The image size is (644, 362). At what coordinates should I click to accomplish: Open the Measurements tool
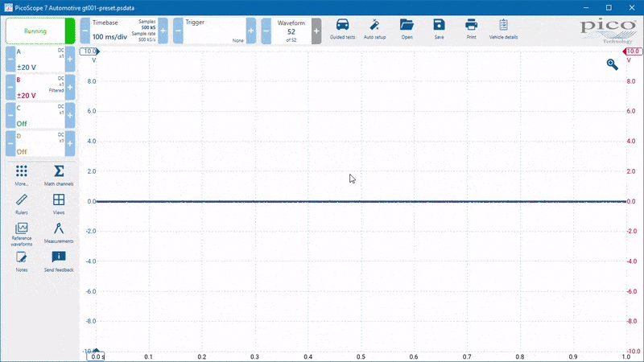coord(59,232)
